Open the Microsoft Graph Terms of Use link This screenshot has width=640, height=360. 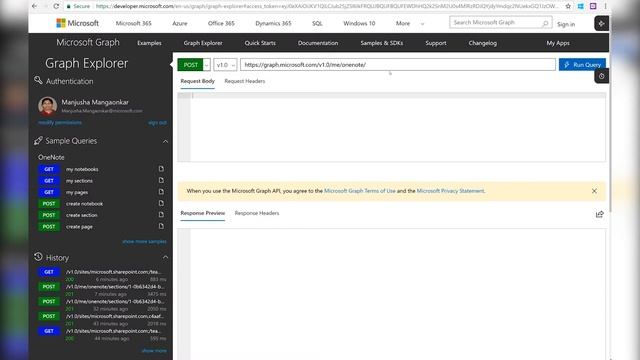point(360,191)
